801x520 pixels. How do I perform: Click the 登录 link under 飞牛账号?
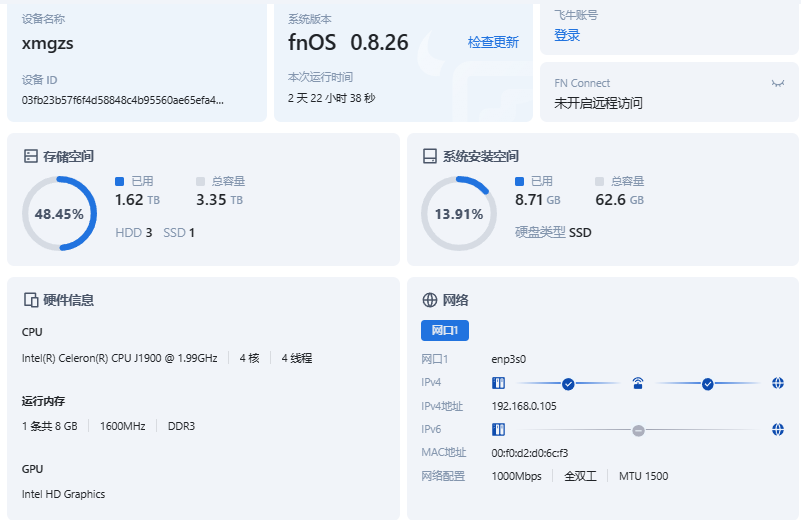pos(567,35)
